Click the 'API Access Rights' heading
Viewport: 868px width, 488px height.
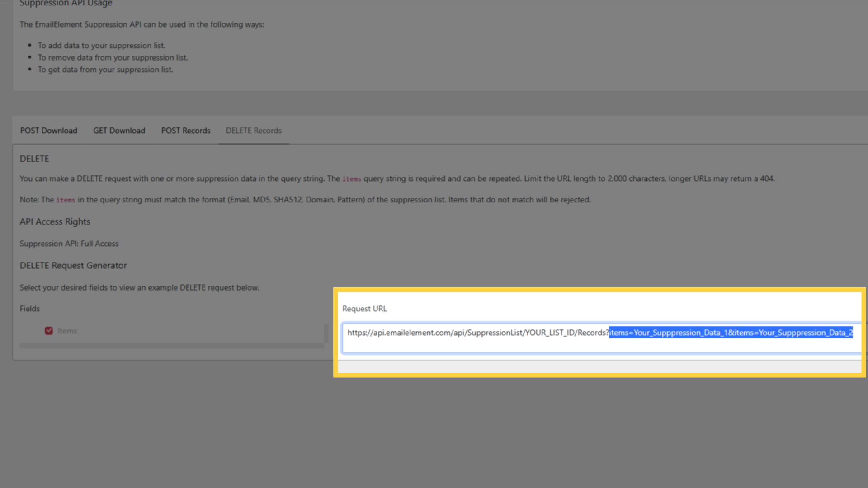coord(55,222)
